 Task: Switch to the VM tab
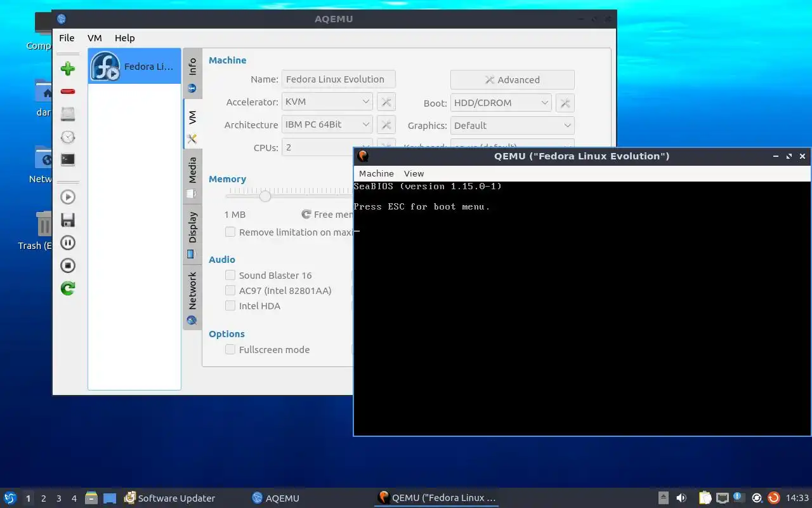[193, 124]
